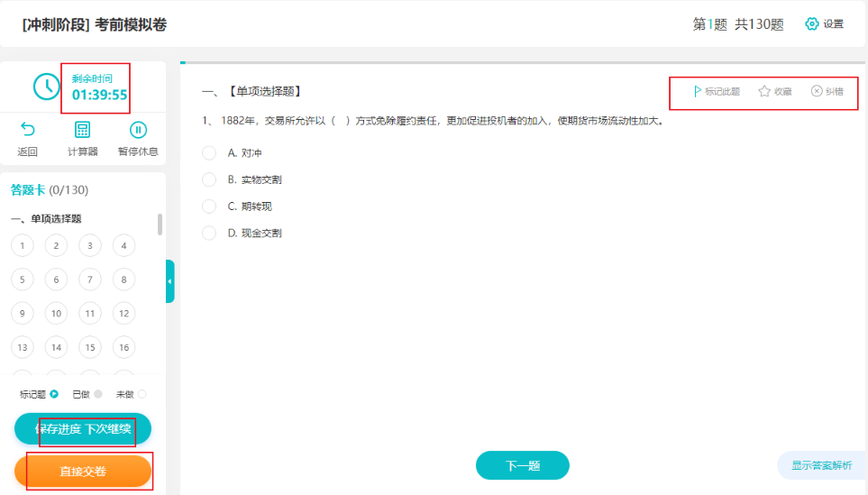Viewport: 868px width, 495px height.
Task: Save progress to continue next time
Action: point(83,429)
